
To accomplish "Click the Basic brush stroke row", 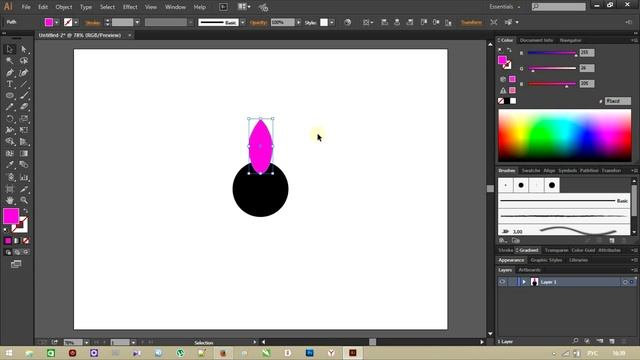I will point(564,201).
